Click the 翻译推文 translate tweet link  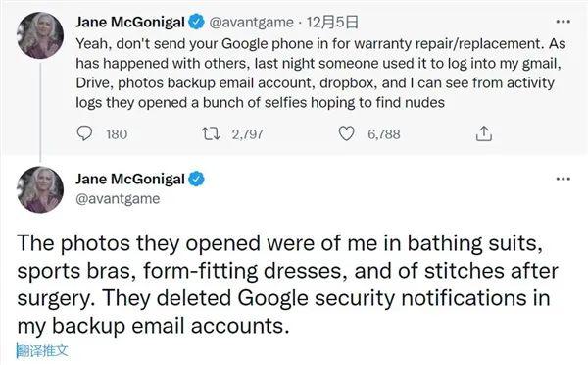tap(42, 351)
